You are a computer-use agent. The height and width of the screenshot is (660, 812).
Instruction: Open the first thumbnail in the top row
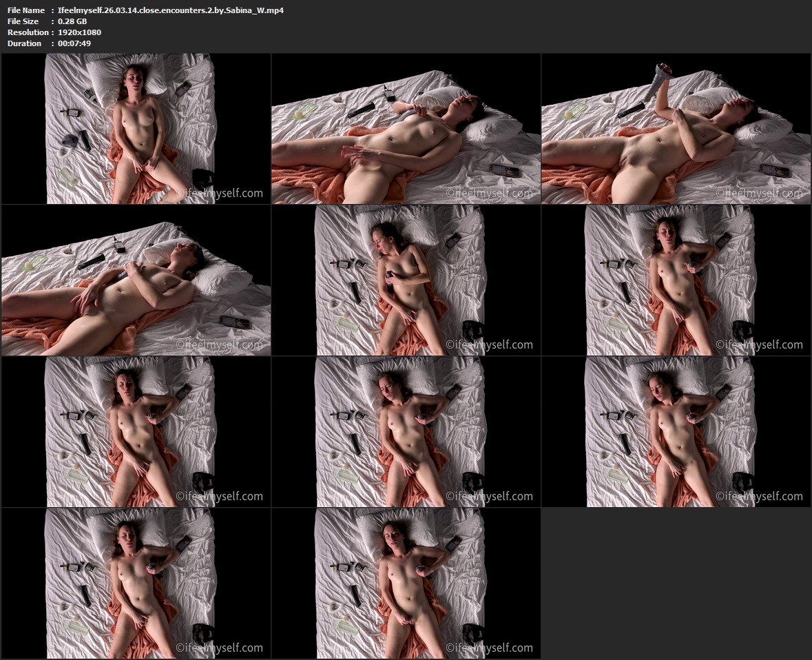(x=136, y=129)
